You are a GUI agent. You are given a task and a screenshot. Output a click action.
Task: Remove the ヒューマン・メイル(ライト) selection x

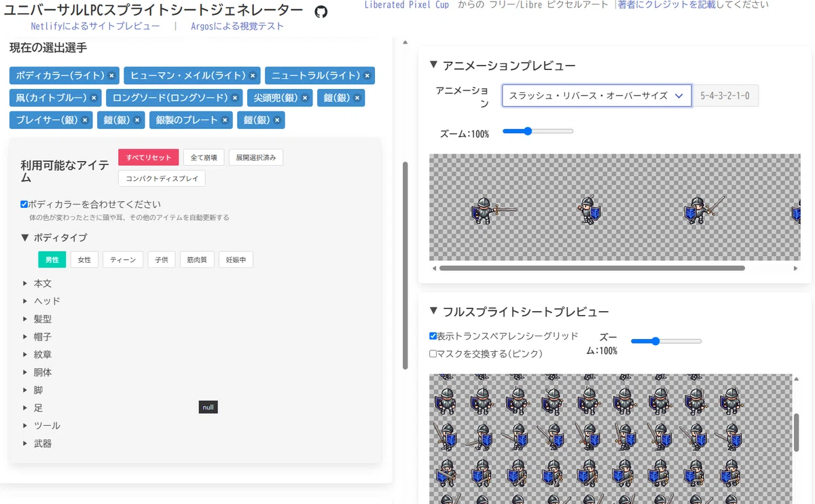tap(253, 75)
